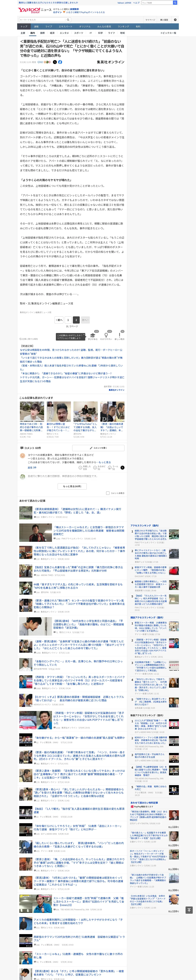Open related link なぜ公安は桐島聡を49年間
The width and height of the screenshot is (196, 980).
[x=71, y=352]
